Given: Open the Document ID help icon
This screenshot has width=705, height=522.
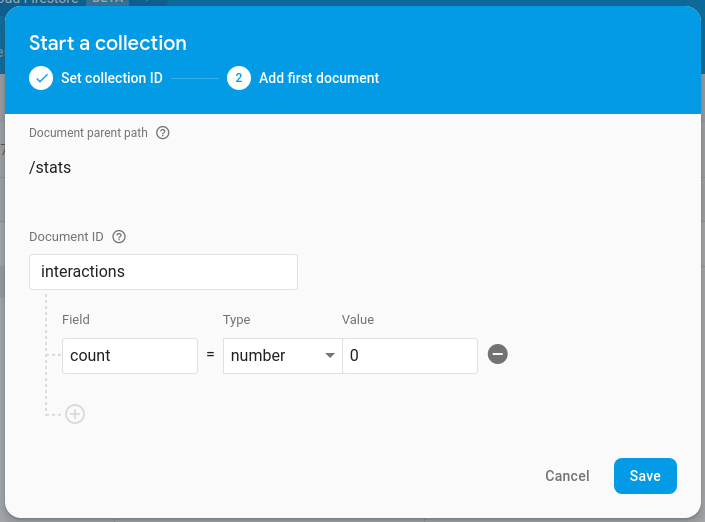Looking at the screenshot, I should 119,237.
